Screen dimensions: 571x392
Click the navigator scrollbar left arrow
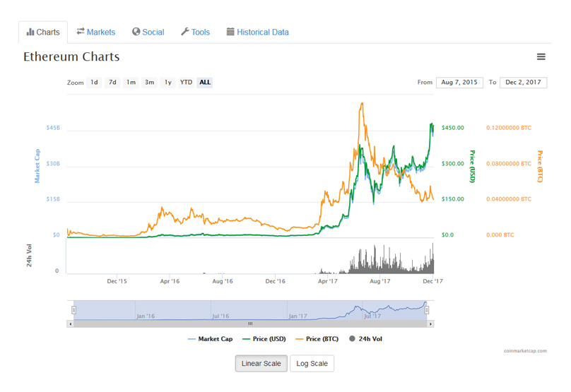click(x=70, y=324)
